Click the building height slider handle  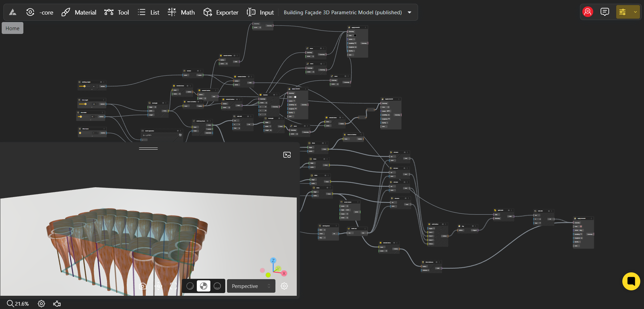pos(84,86)
